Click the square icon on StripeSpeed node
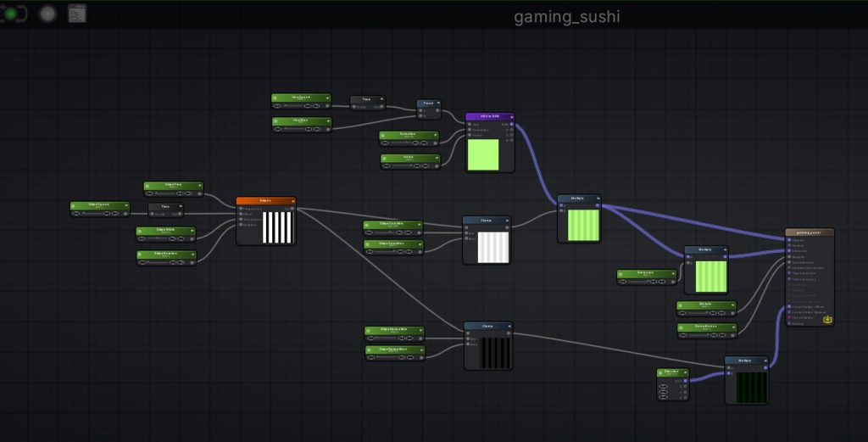This screenshot has width=868, height=442. pyautogui.click(x=74, y=206)
